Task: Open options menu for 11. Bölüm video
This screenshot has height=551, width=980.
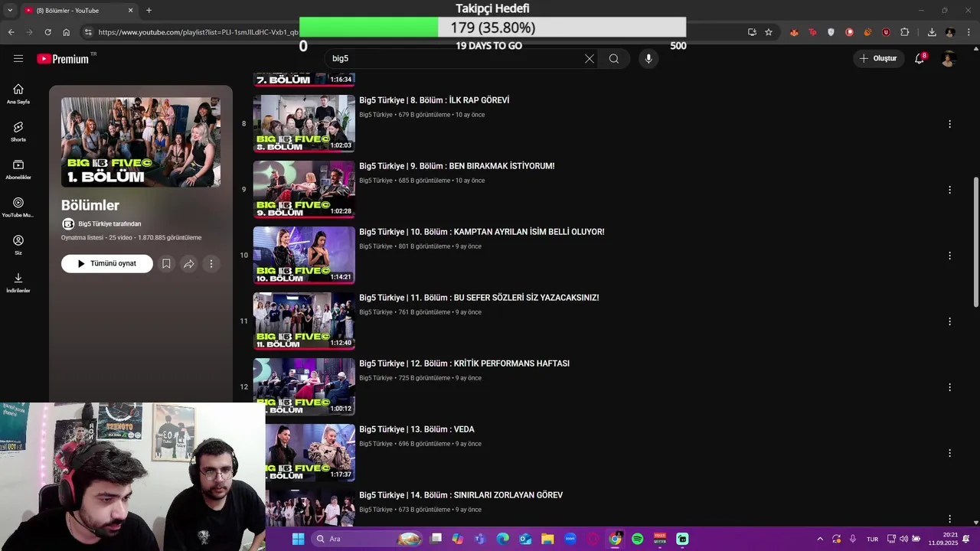Action: pos(949,321)
